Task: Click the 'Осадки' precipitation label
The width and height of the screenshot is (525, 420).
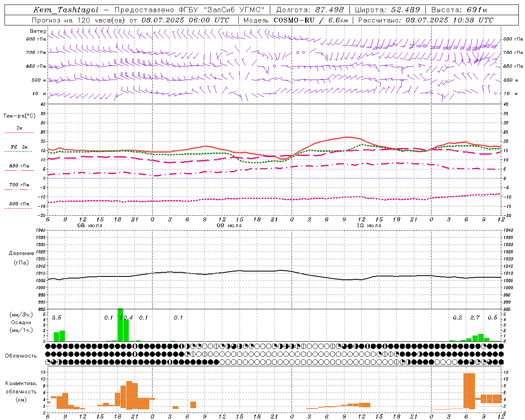Action: coord(21,322)
